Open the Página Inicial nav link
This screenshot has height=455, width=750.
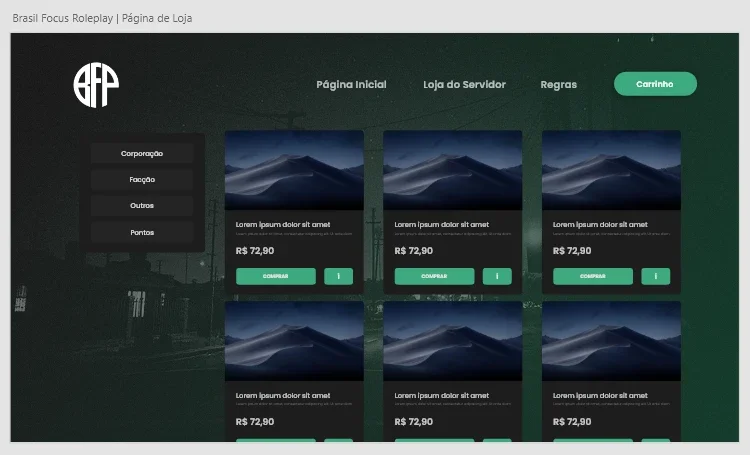(351, 85)
